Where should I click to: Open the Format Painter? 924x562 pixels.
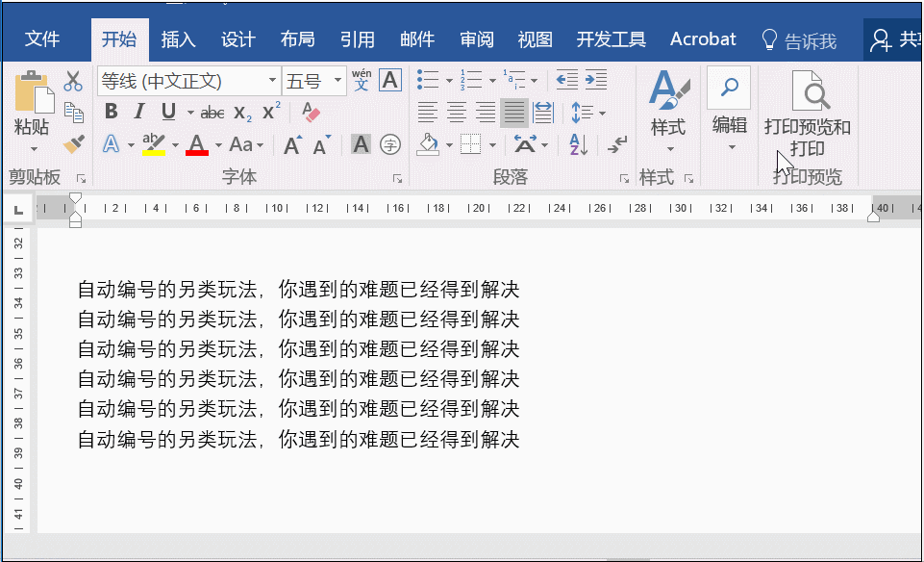(x=74, y=142)
